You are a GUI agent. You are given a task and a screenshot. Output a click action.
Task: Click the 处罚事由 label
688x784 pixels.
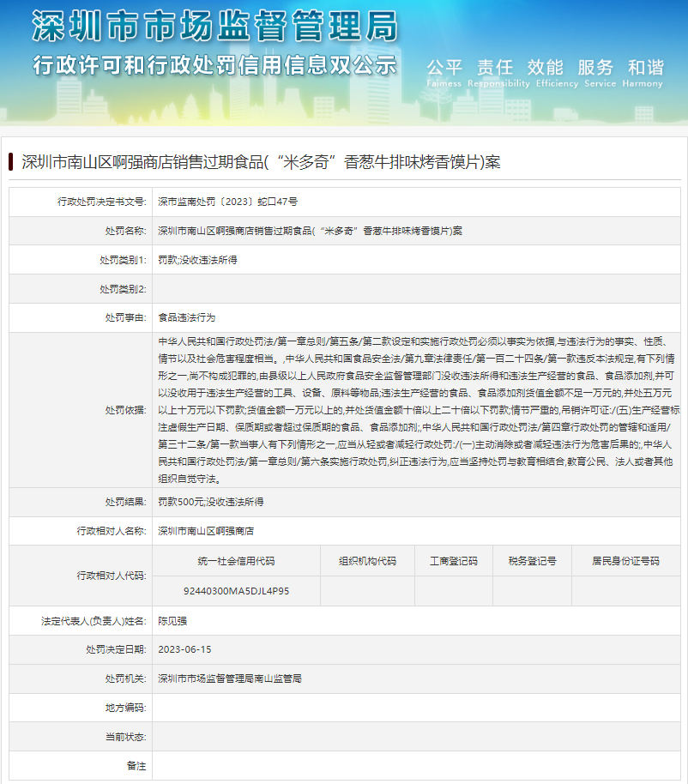[x=125, y=317]
